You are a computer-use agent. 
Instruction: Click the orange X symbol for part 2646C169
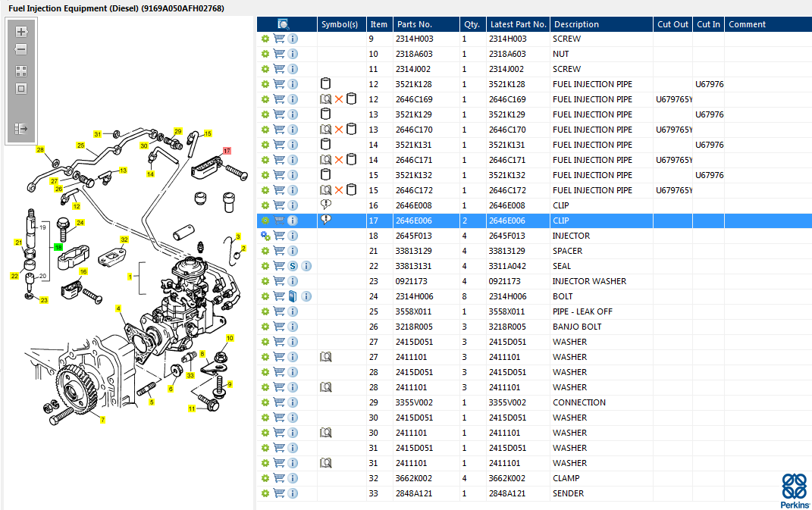[339, 99]
